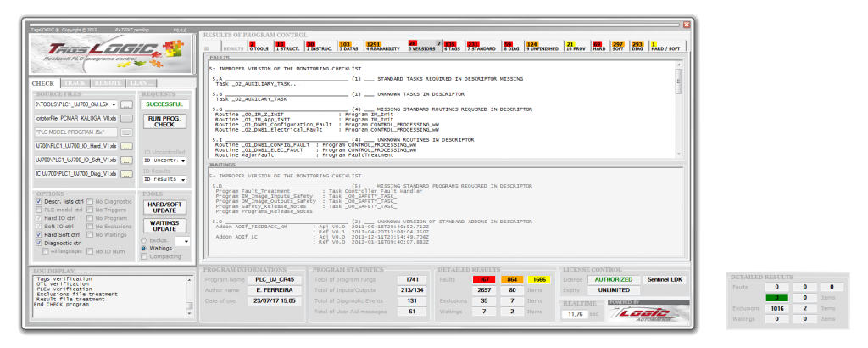Click the TLogic Automation logo
The height and width of the screenshot is (348, 868).
pyautogui.click(x=648, y=314)
